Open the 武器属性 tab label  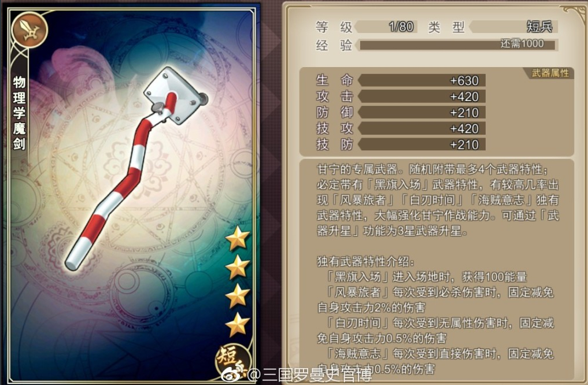[x=550, y=73]
